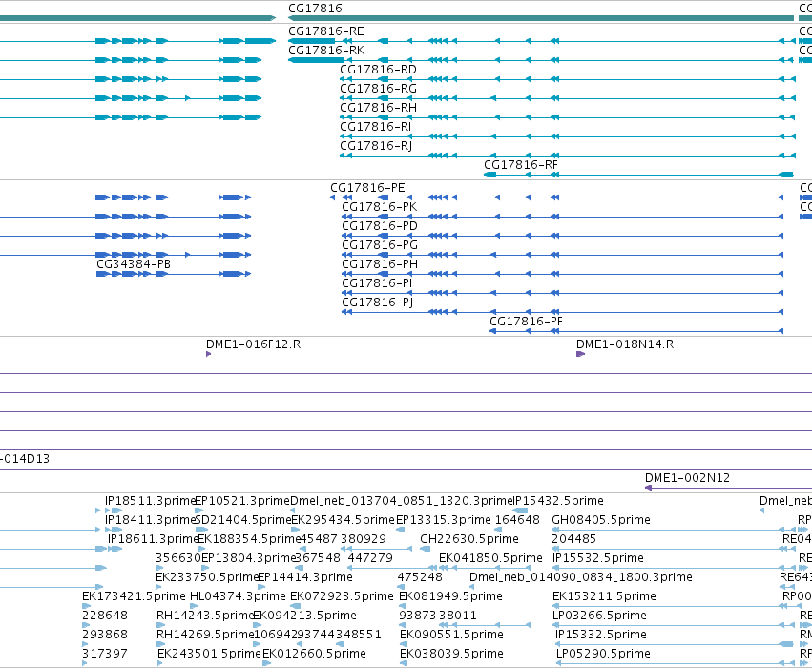
Task: Select the CG17816-PE protein label
Action: tap(367, 188)
